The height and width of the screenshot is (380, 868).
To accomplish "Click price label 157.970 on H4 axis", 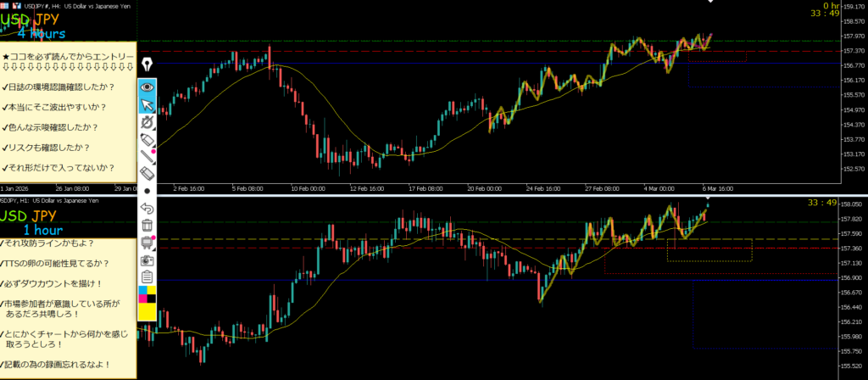I will click(854, 36).
